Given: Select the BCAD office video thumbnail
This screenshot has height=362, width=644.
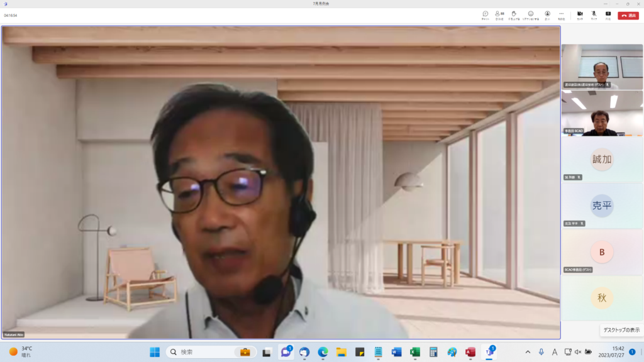Looking at the screenshot, I should click(x=602, y=113).
